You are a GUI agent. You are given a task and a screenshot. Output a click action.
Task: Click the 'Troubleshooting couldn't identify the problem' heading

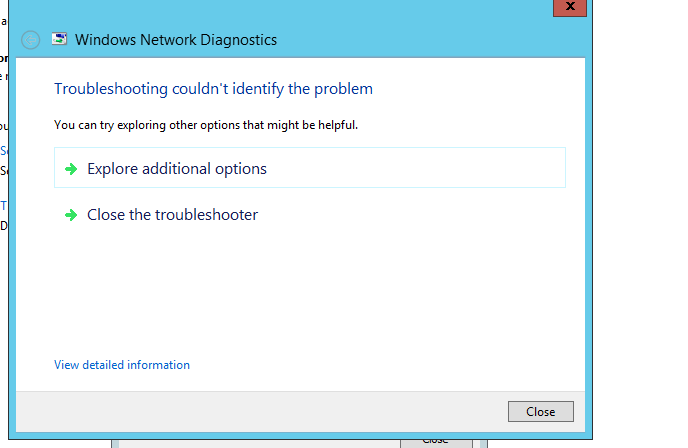(213, 89)
